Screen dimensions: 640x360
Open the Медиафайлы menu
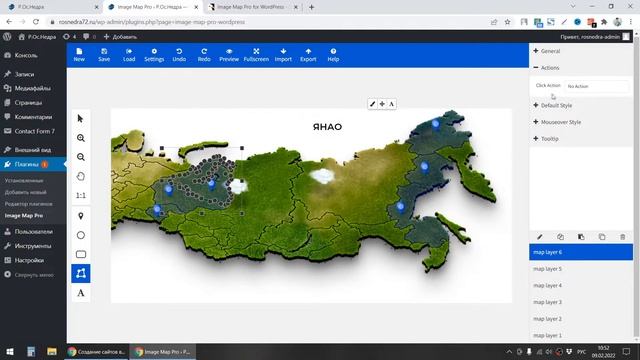[33, 88]
